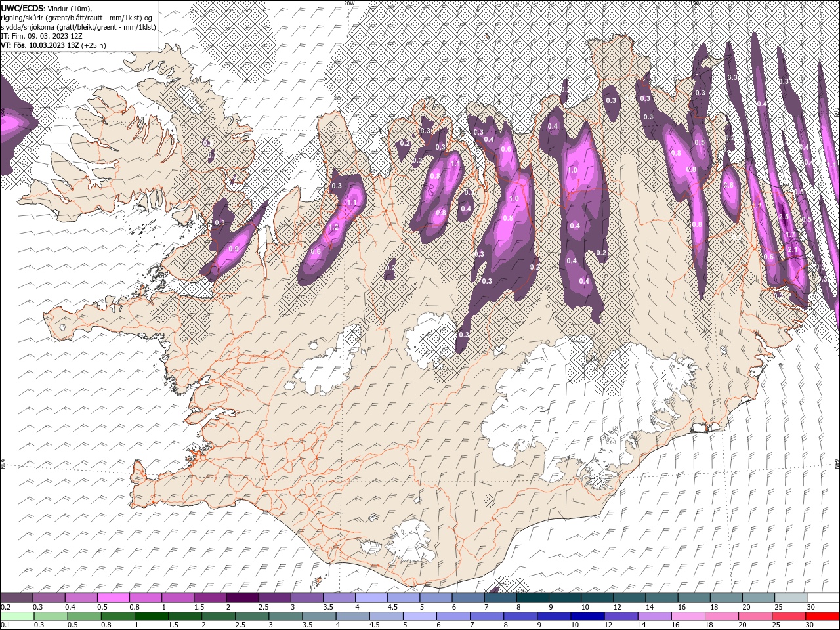Viewport: 840px width, 630px height.
Task: Pick the dark teal 8–9 snow legend swatch
Action: point(532,598)
